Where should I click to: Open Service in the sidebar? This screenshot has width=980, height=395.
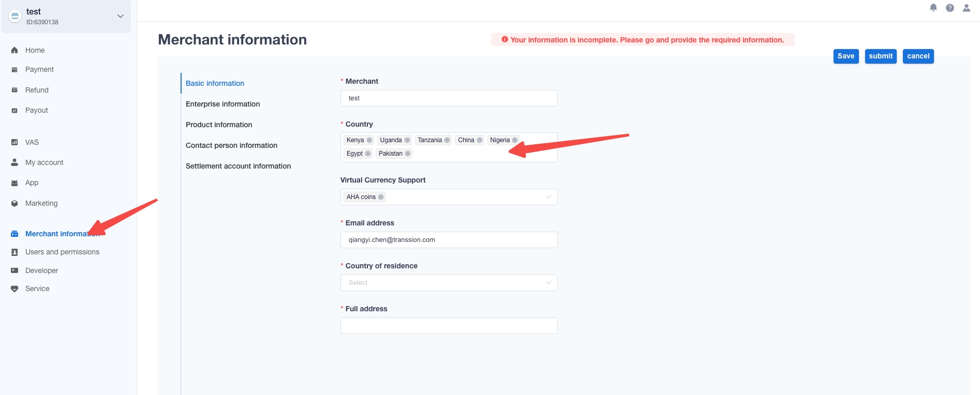(37, 288)
